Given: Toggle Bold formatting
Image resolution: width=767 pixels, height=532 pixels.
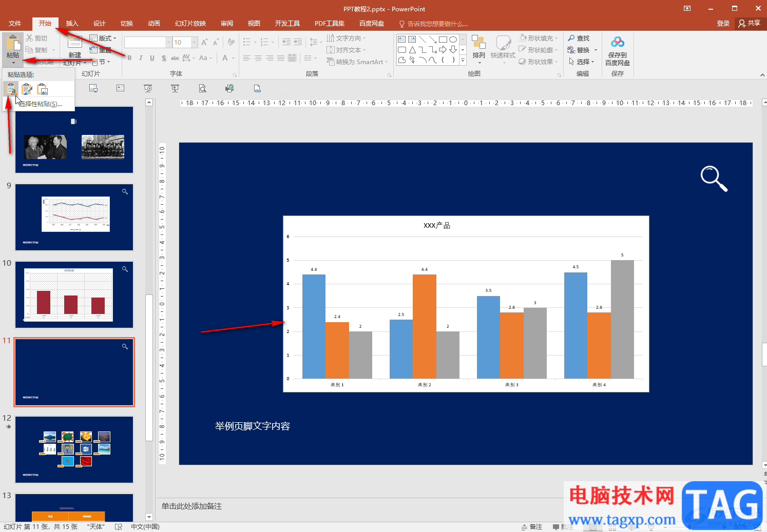Looking at the screenshot, I should [x=129, y=58].
